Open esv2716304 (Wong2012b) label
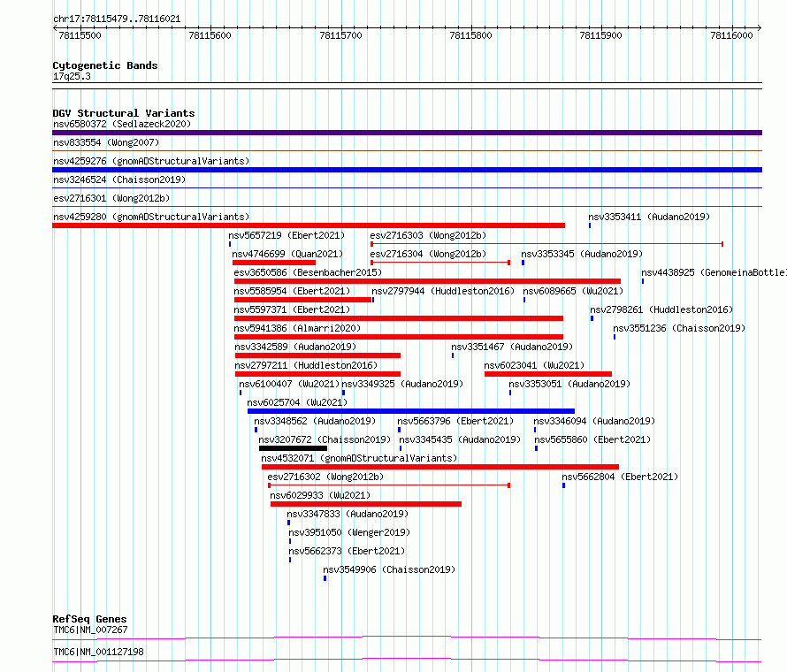 tap(428, 254)
